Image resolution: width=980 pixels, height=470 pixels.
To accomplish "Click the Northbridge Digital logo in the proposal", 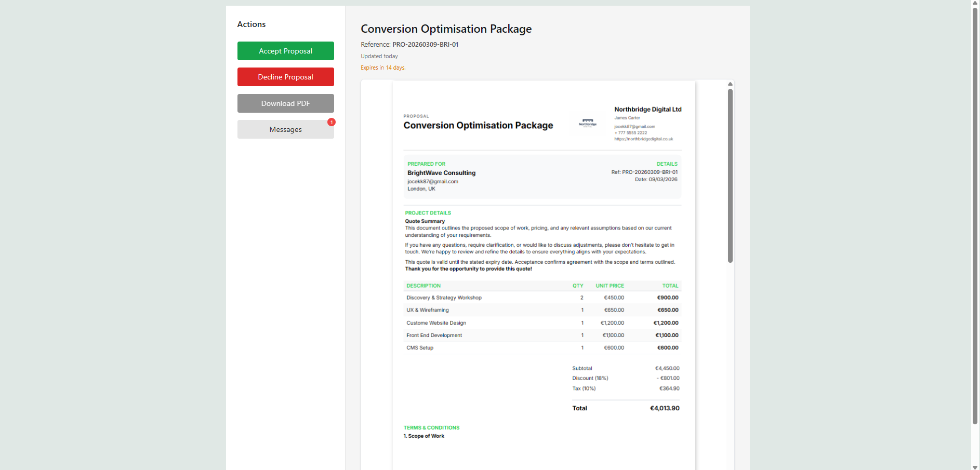I will (x=588, y=123).
